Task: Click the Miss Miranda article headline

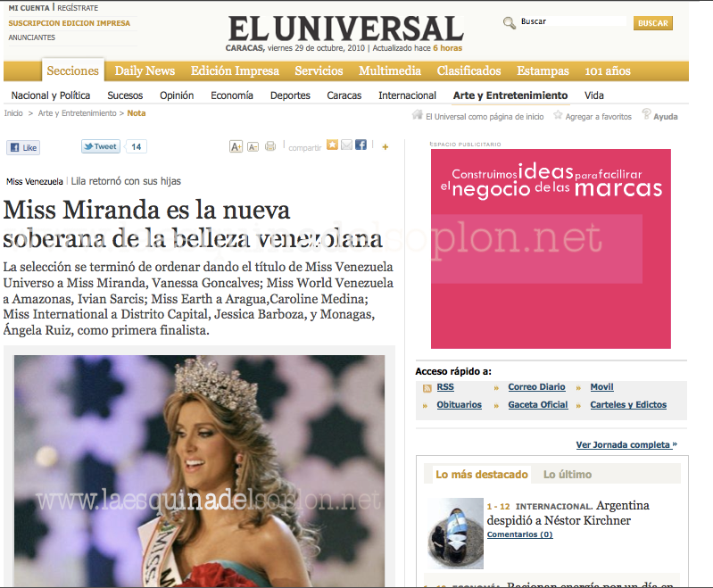Action: (x=193, y=224)
